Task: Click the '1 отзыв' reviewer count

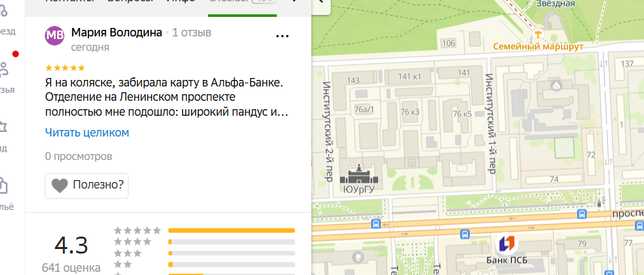Action: click(x=192, y=33)
